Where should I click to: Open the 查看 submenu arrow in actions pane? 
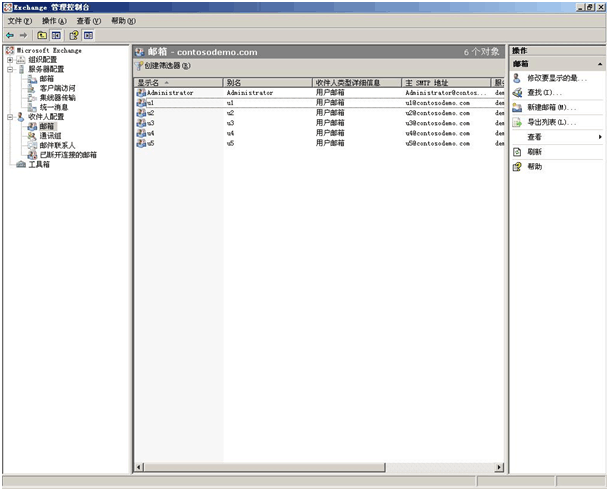tap(600, 137)
